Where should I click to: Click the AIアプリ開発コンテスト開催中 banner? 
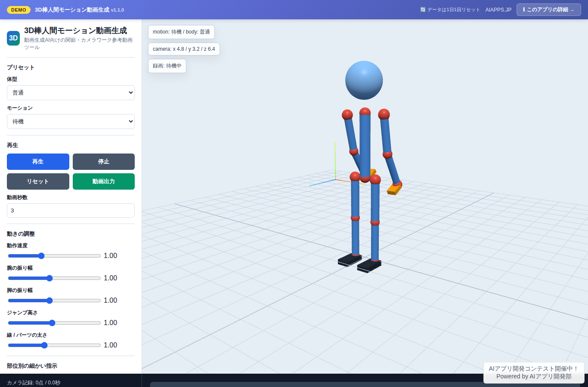click(x=534, y=372)
